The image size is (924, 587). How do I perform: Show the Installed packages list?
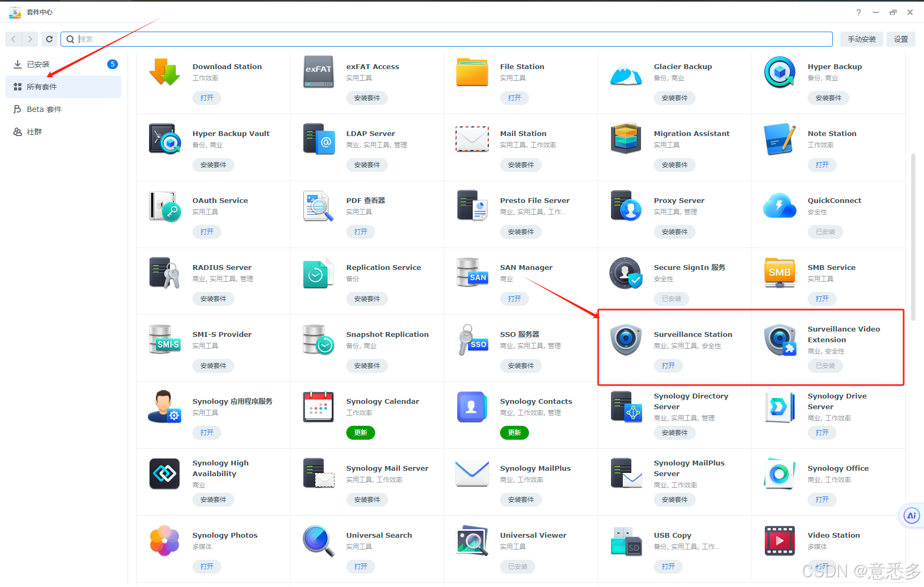(63, 64)
